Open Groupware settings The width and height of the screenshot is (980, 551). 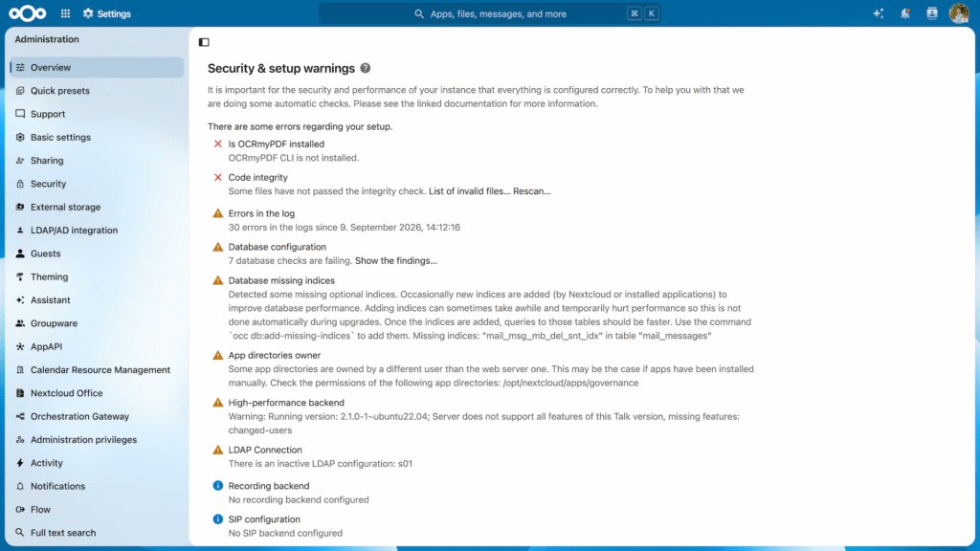point(97,323)
